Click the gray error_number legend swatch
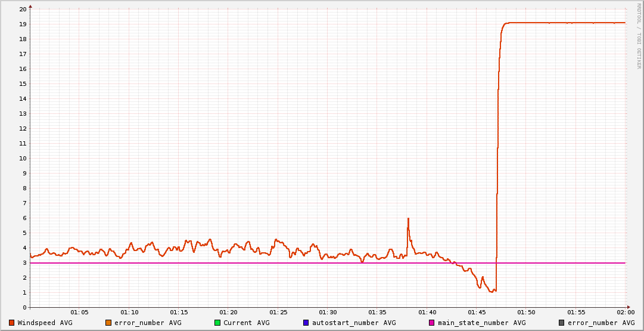Screen dimensions: 644x331 561,323
